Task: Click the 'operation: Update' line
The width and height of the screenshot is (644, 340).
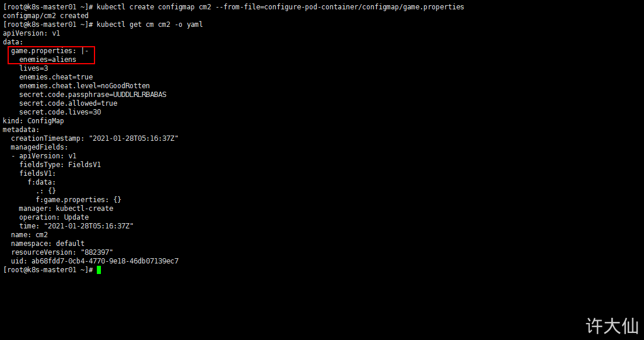Action: point(54,217)
